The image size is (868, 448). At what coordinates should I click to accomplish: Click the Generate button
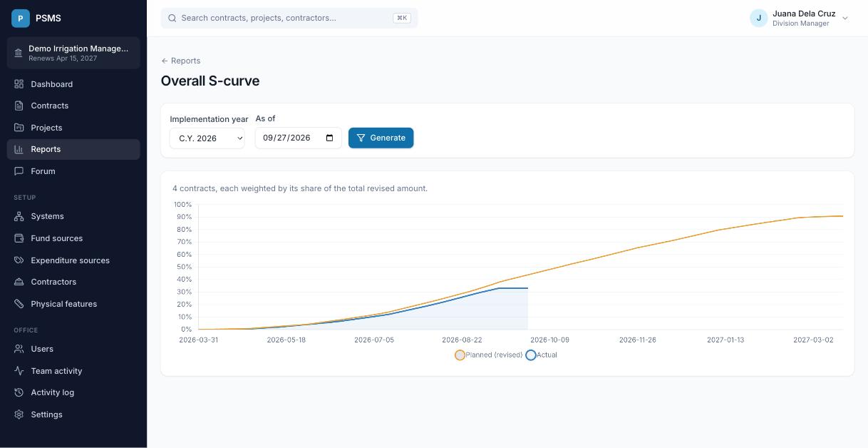(x=381, y=138)
